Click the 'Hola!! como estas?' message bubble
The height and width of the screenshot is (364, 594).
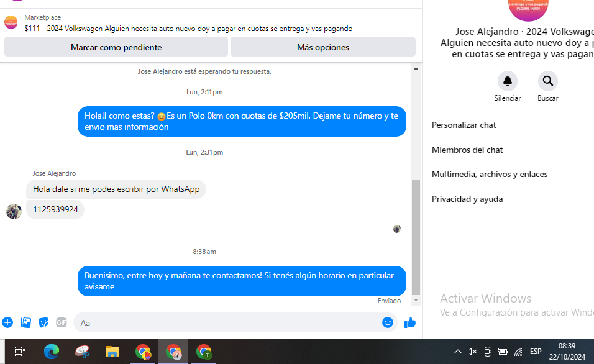tap(242, 121)
